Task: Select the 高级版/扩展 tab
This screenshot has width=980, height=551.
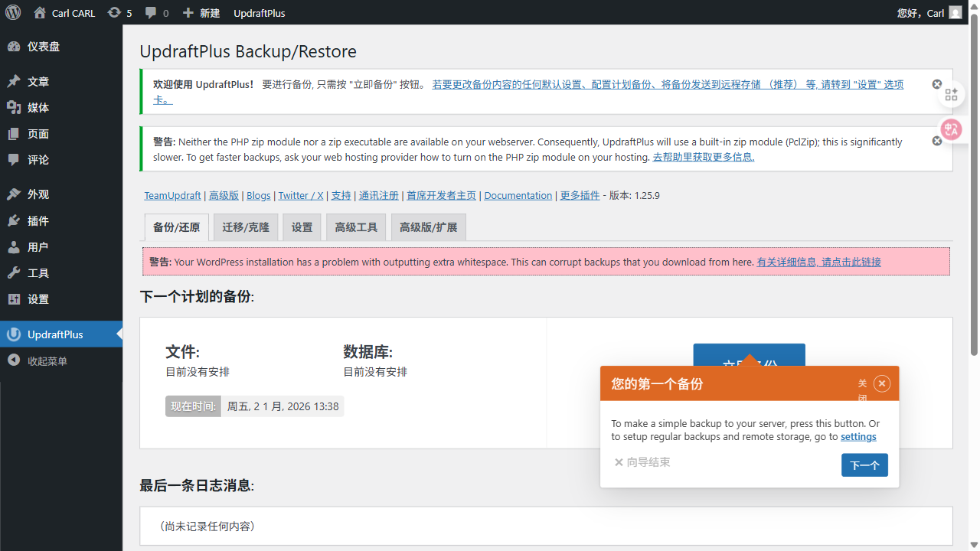Action: point(428,227)
